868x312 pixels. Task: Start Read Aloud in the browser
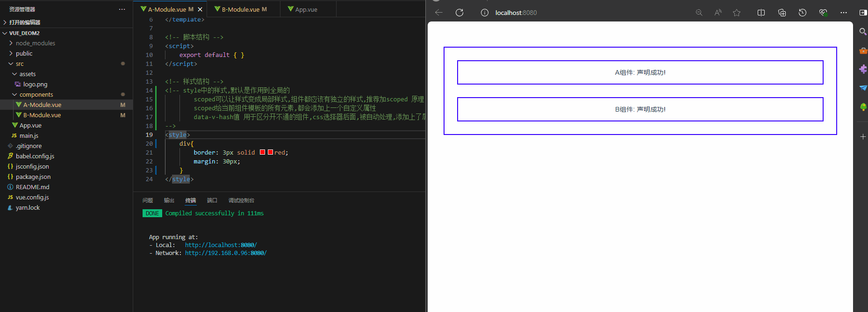(x=718, y=13)
